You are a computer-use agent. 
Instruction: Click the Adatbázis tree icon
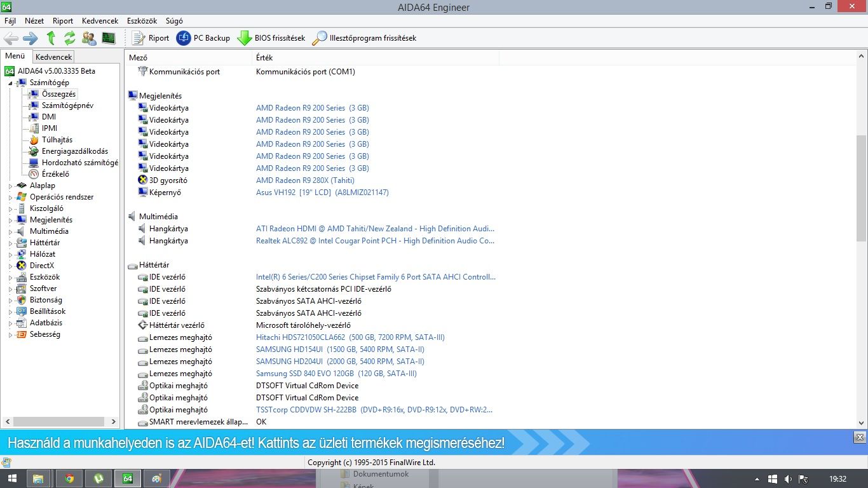tap(22, 323)
